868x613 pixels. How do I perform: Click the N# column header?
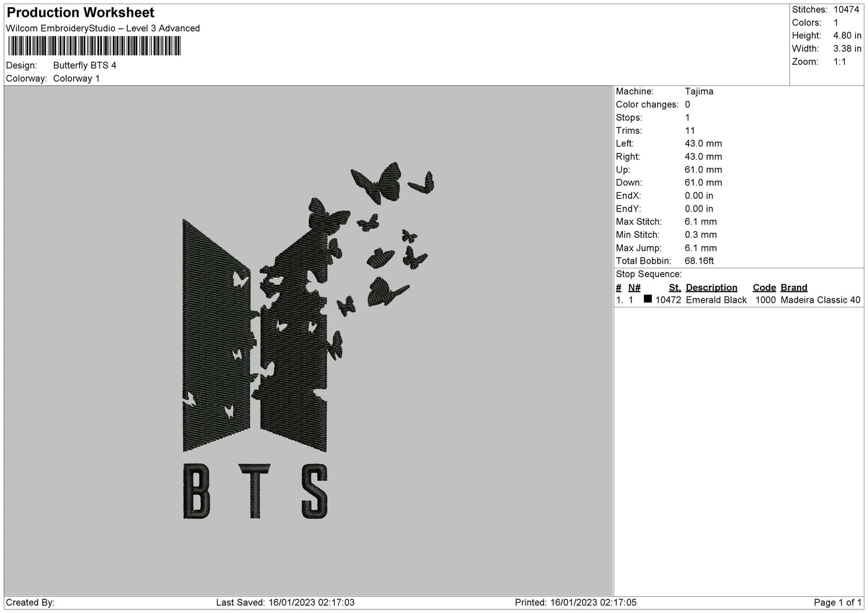click(634, 288)
